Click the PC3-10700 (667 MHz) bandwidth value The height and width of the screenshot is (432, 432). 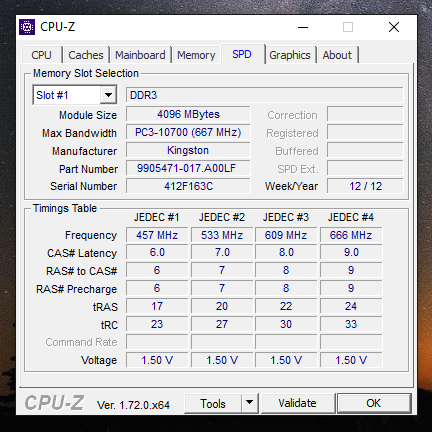coord(188,132)
